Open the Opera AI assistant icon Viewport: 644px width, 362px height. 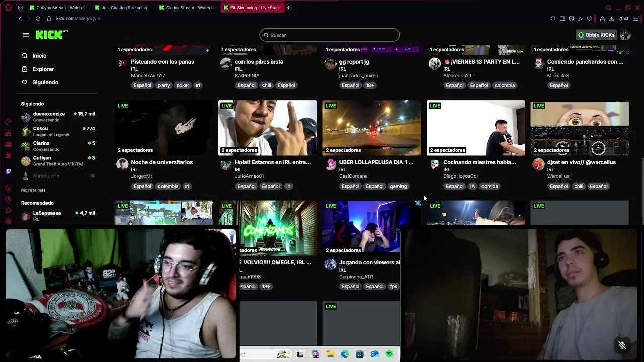pyautogui.click(x=623, y=19)
